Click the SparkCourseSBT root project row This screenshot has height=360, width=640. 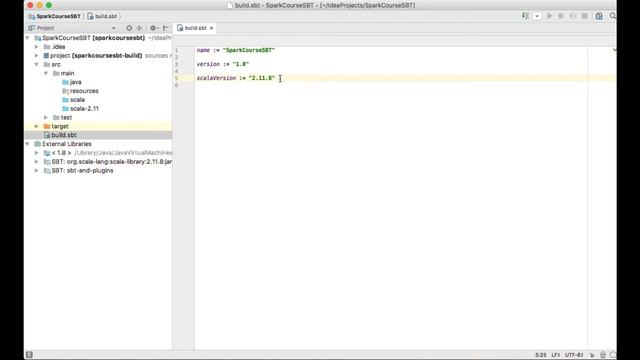pos(98,38)
